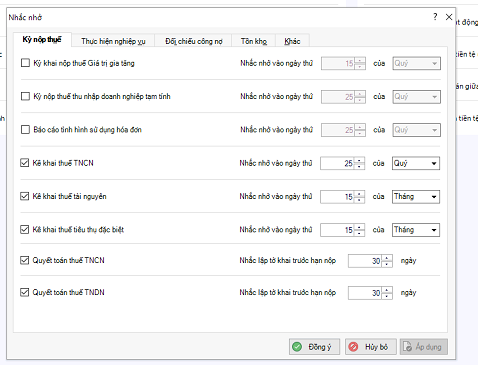
Task: Open the Tháng dropdown for thuế tài nguyên
Action: 416,197
